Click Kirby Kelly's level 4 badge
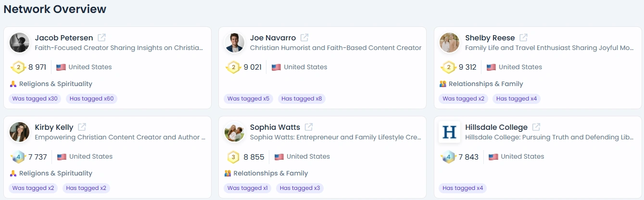This screenshot has width=644, height=200. point(18,157)
